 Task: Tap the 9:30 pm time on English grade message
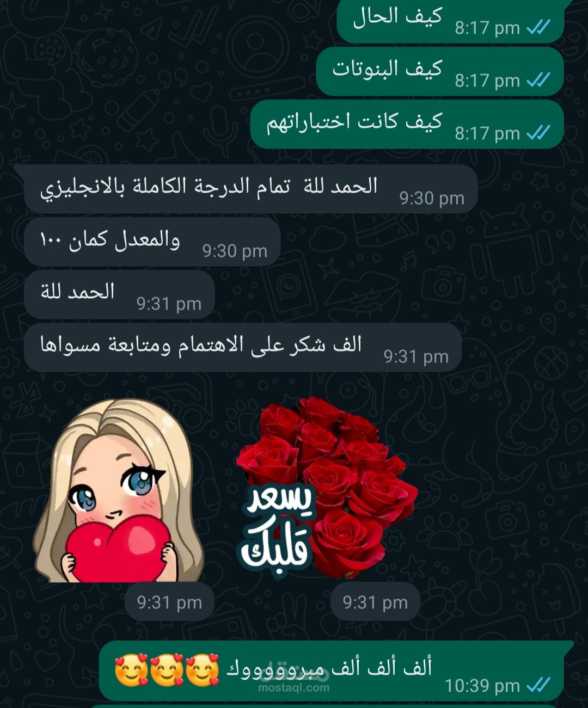[432, 198]
